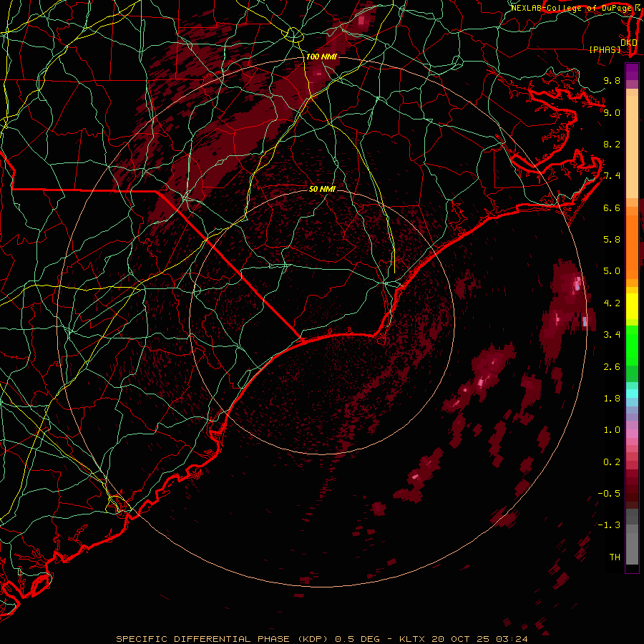Select the 9.8 value on the color scale
Screen dimensions: 644x644
tap(612, 81)
